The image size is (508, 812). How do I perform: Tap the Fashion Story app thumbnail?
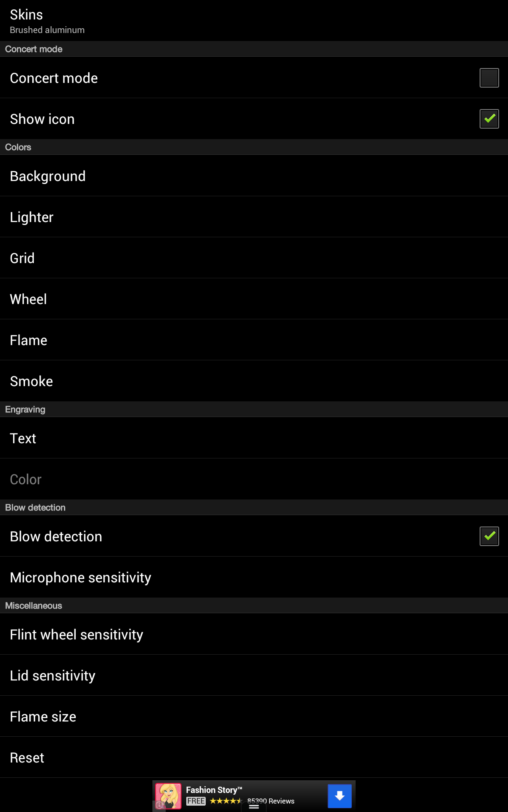tap(168, 796)
